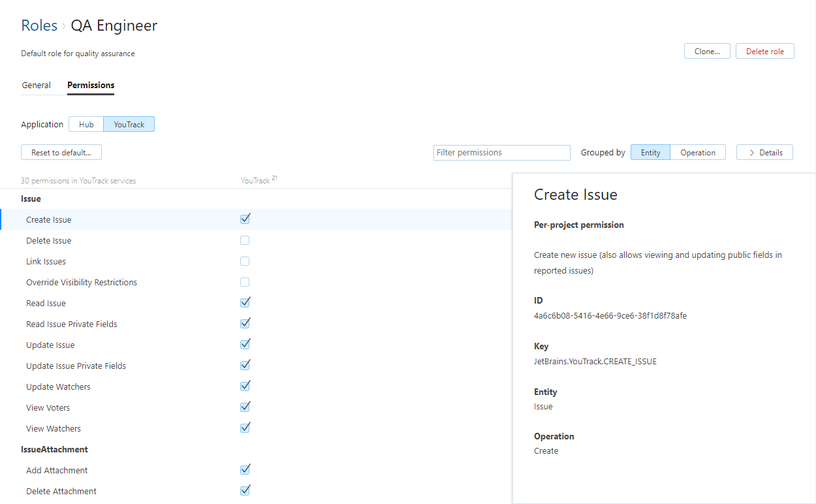
Task: Switch to the General tab
Action: 37,86
